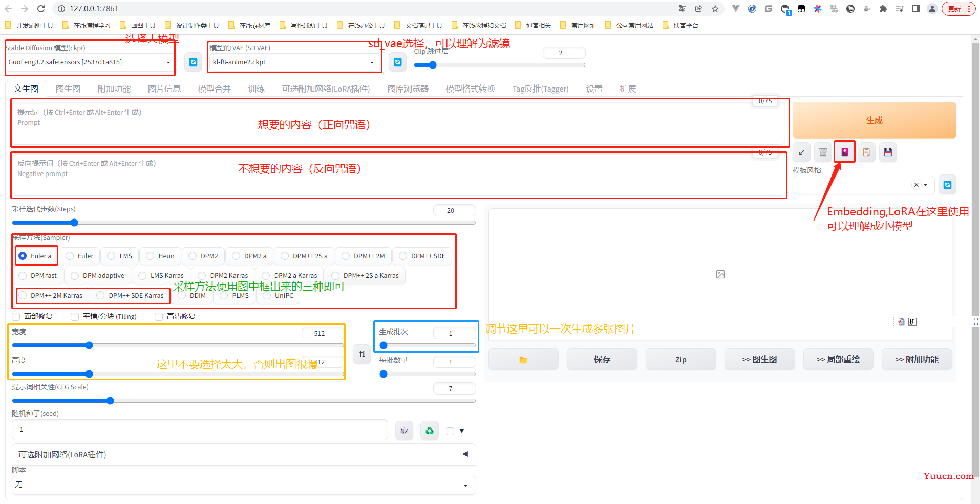Open the Stable Diffusion 模型 dropdown
980x504 pixels.
pos(89,62)
